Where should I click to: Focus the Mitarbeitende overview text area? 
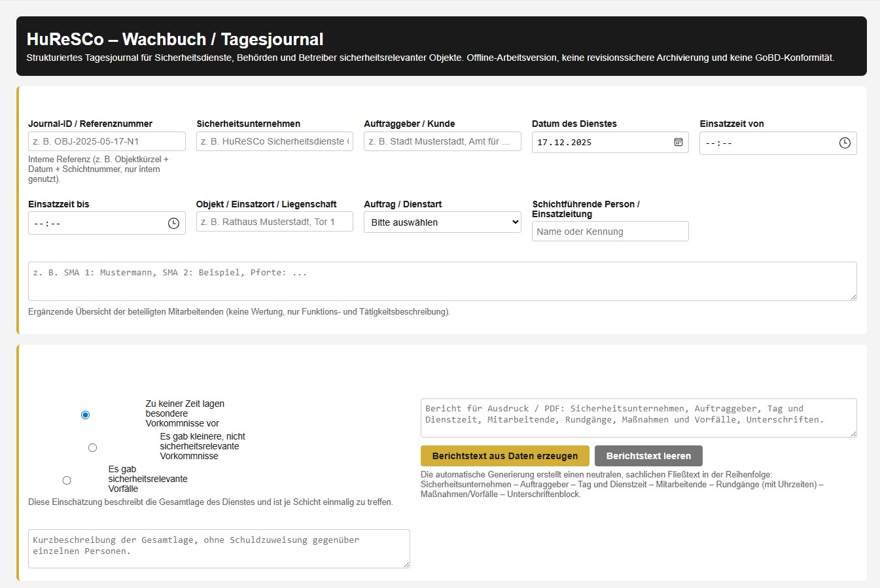click(x=442, y=280)
